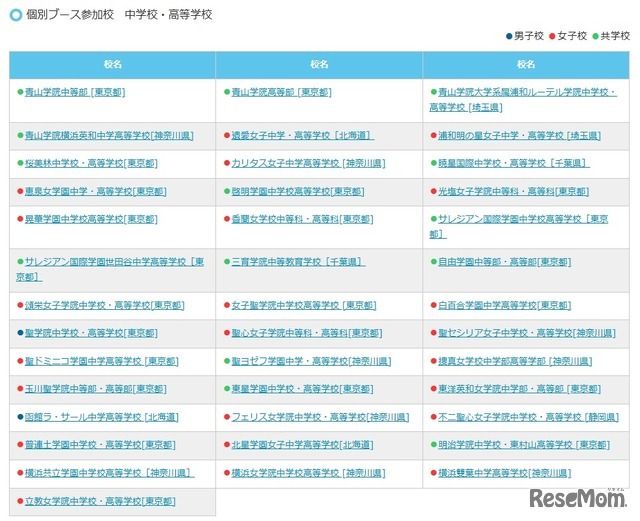Click the blue 男子校 legend dot
Viewport: 640px width, 521px height.
tap(510, 37)
